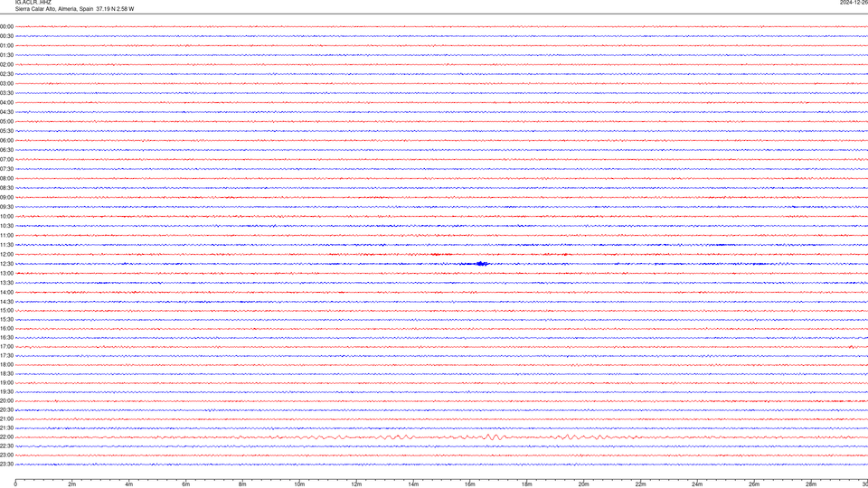Select the 11:00 trace time label
Viewport: 868px width, 488px height.
(6, 235)
